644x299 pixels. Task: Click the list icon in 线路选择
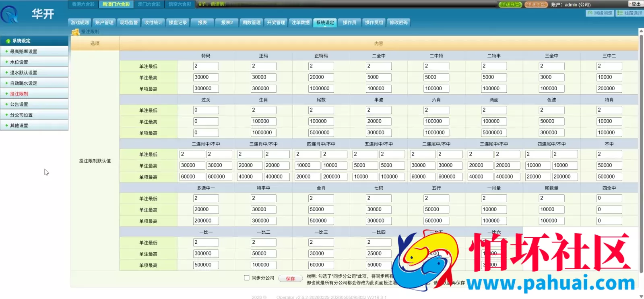click(620, 13)
